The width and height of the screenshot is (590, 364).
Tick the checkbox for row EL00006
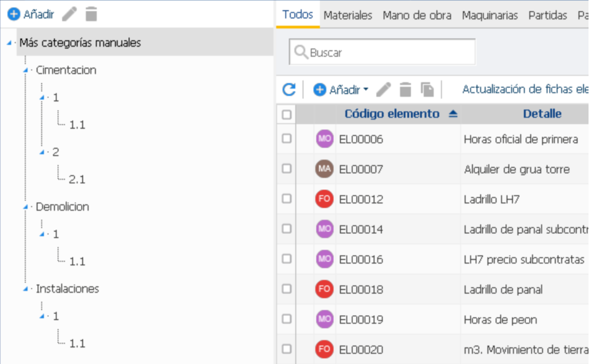287,139
